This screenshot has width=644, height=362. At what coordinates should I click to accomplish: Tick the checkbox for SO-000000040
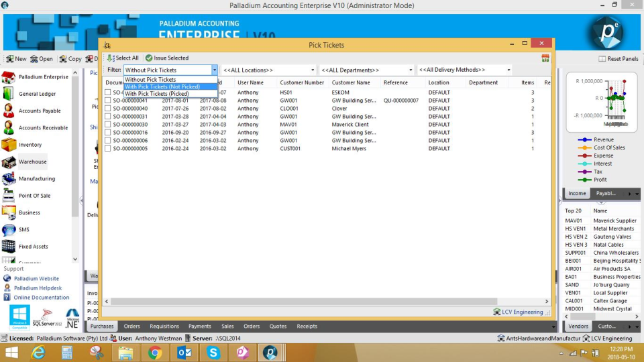[x=108, y=109]
